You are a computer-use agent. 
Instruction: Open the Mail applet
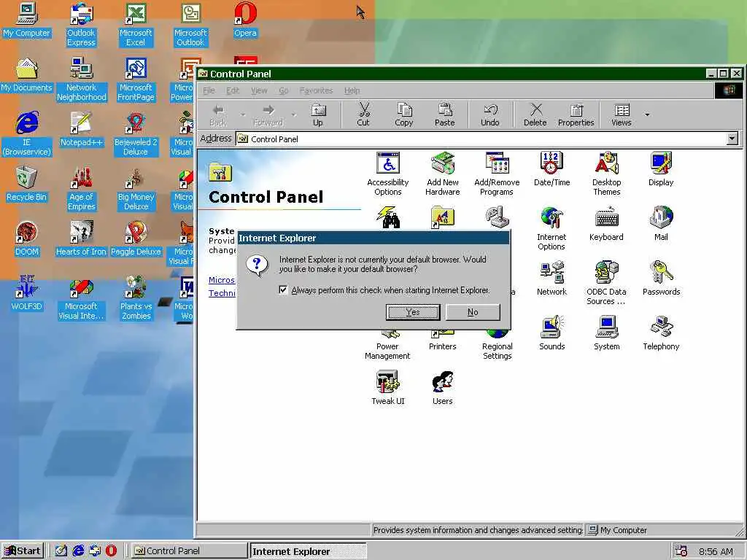tap(661, 225)
